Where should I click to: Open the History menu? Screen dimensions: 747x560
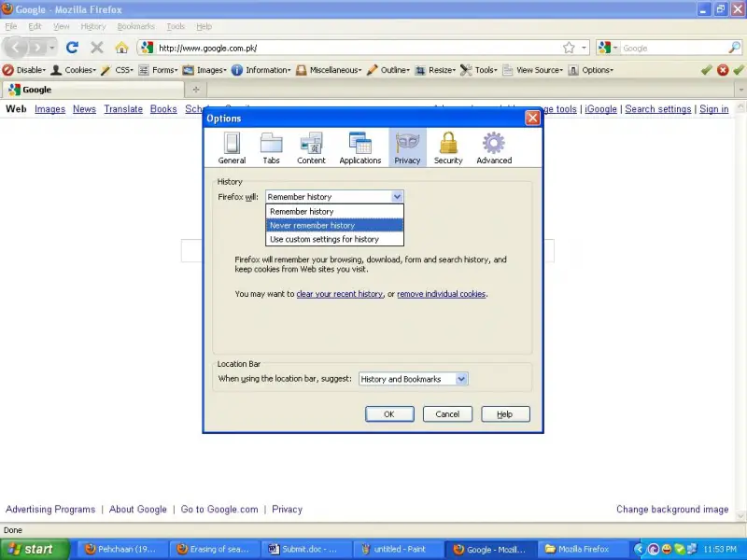(92, 26)
